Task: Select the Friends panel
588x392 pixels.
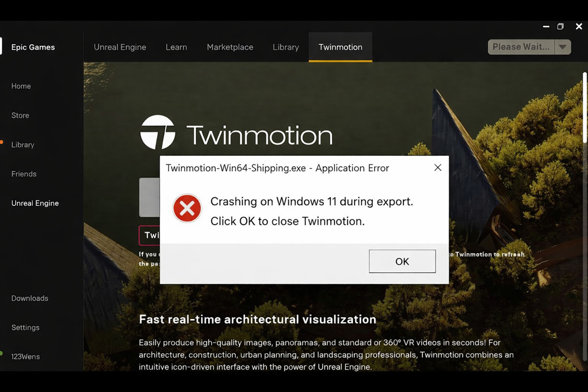Action: (24, 174)
